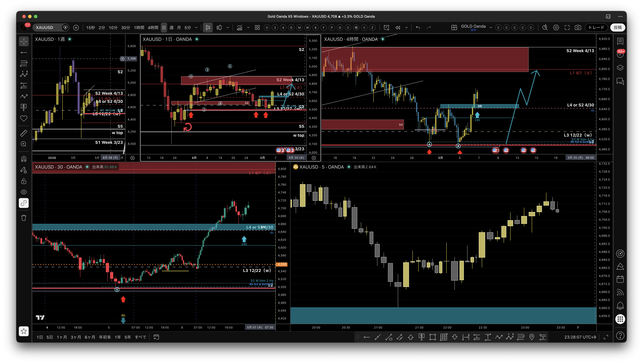Select the trend line tool in bottom toolbar

378,337
